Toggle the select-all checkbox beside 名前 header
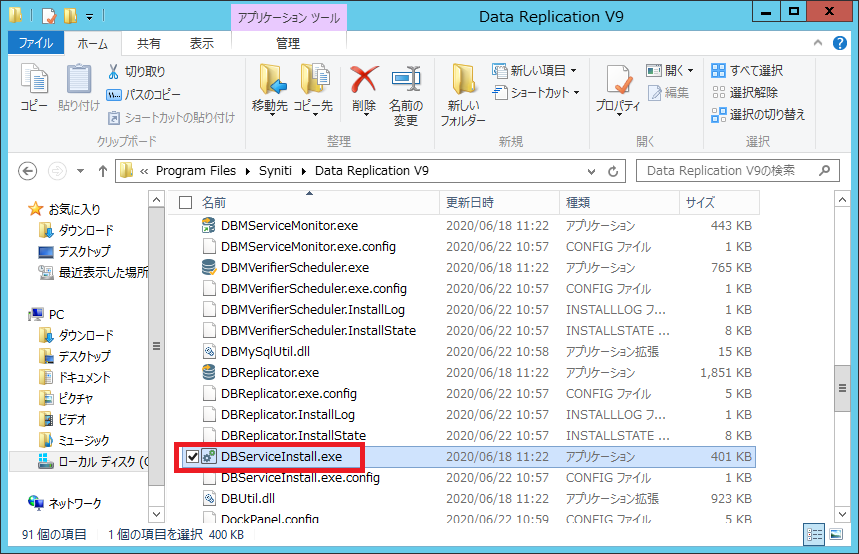 pyautogui.click(x=186, y=203)
